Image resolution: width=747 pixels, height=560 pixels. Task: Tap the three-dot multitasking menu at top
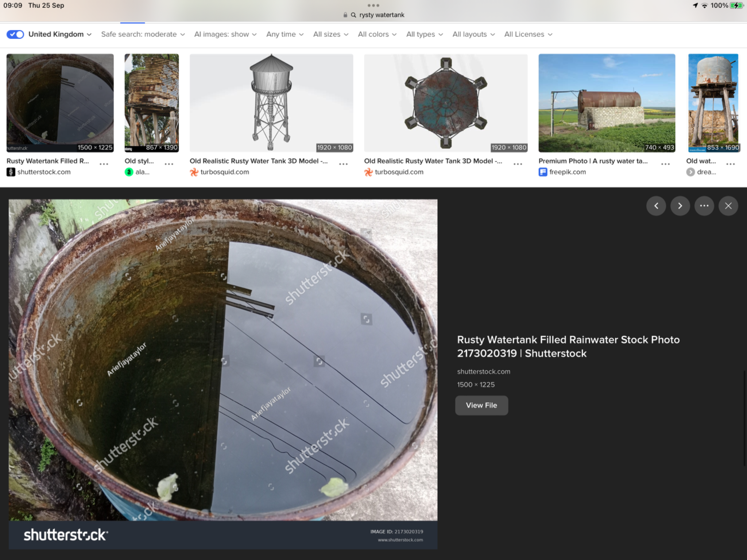373,5
